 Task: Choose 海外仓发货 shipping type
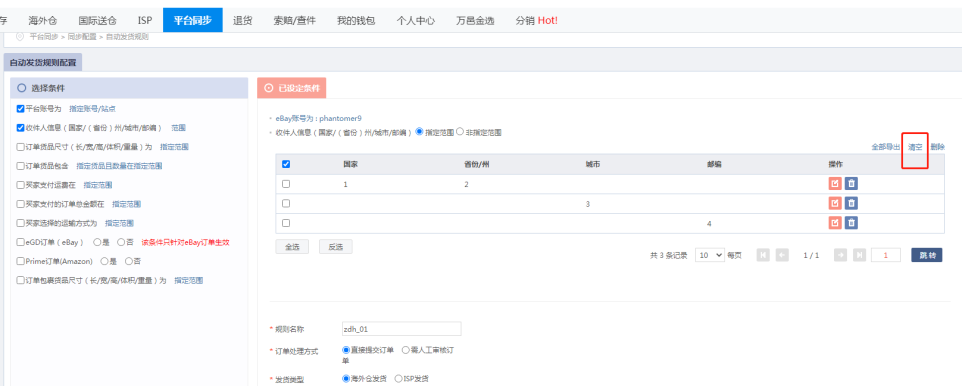tap(345, 379)
